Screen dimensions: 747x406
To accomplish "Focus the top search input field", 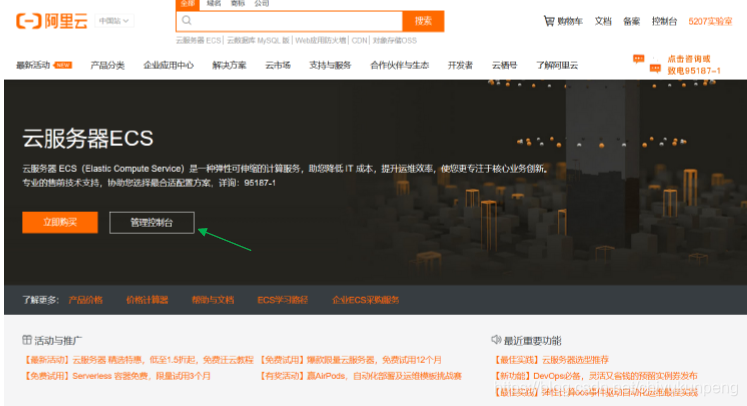I will (x=290, y=21).
